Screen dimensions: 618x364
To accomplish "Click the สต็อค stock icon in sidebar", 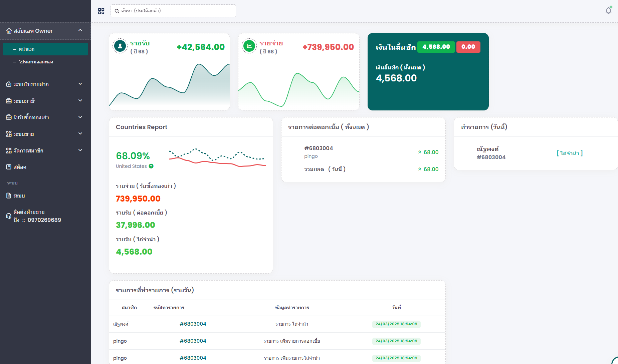I will tap(9, 167).
